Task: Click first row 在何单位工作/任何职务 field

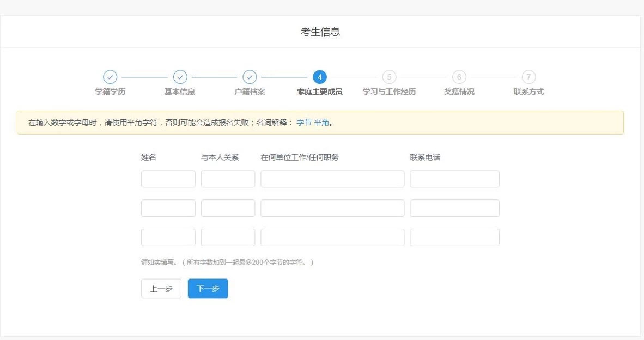Action: click(332, 179)
